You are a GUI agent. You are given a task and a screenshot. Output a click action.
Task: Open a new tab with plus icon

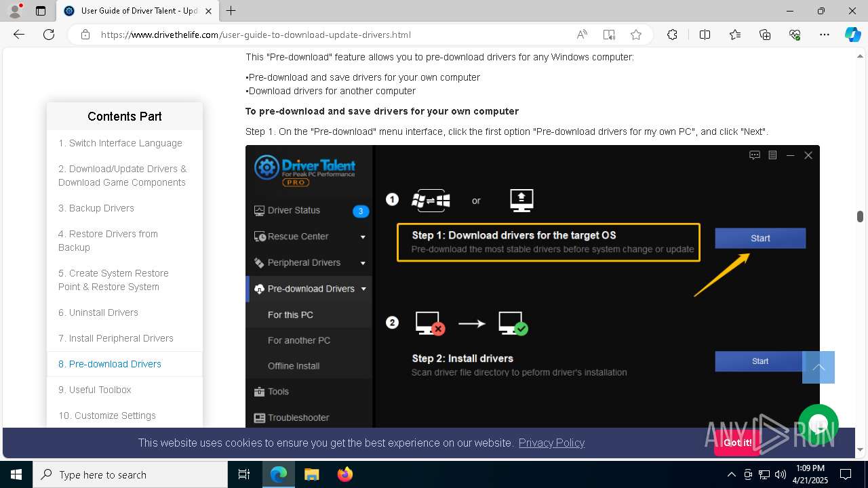231,11
